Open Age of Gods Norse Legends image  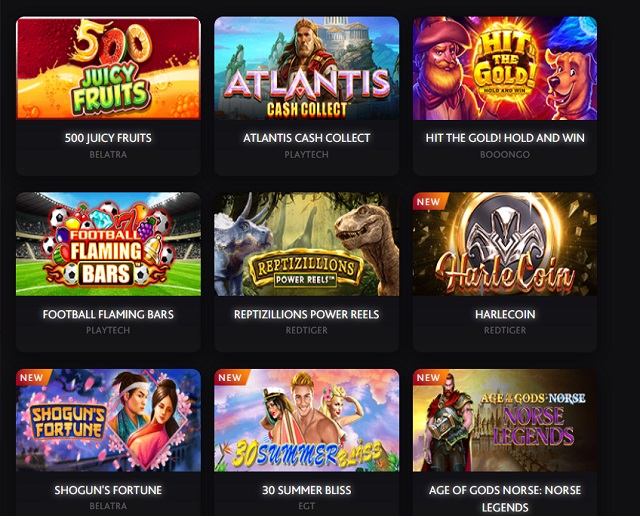tap(505, 420)
